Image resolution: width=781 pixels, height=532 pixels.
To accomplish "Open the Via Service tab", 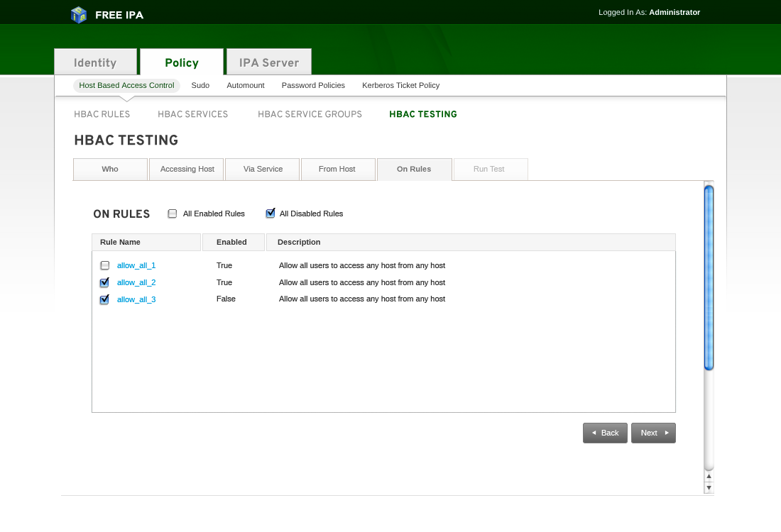I will click(x=263, y=170).
